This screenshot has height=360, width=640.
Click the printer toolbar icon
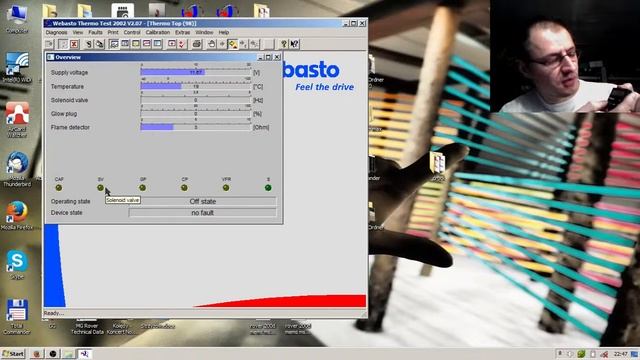point(196,44)
